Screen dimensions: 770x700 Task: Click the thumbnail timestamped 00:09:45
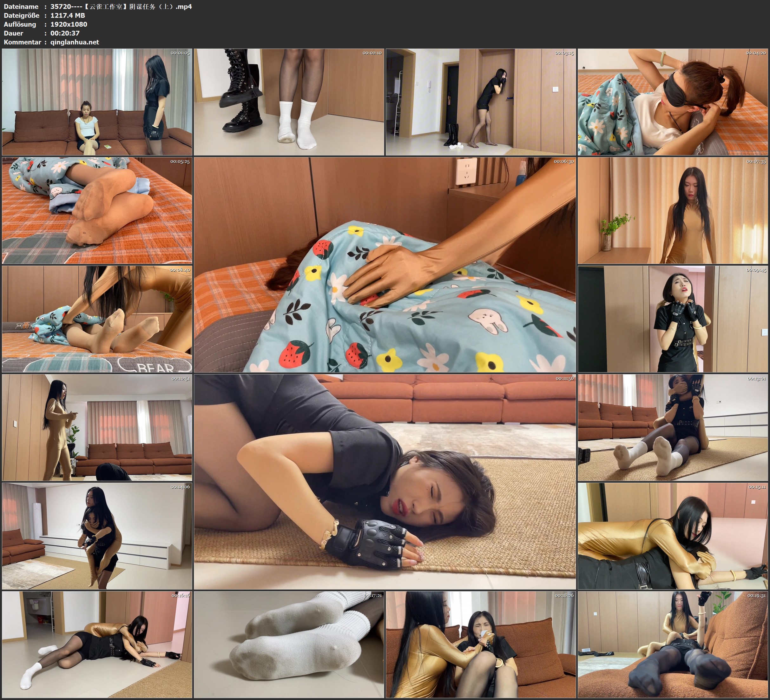point(673,319)
